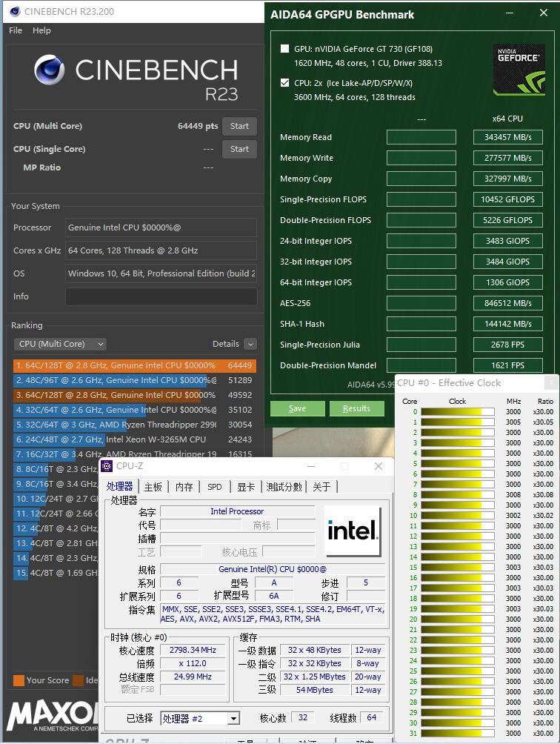The height and width of the screenshot is (744, 560).
Task: Click the Memory Write 277577 MB/s result
Action: pos(508,158)
